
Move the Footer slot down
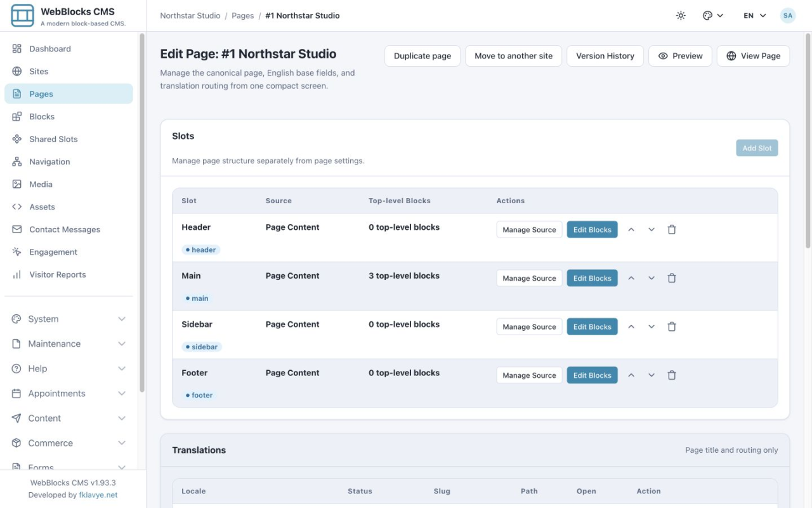(x=652, y=375)
